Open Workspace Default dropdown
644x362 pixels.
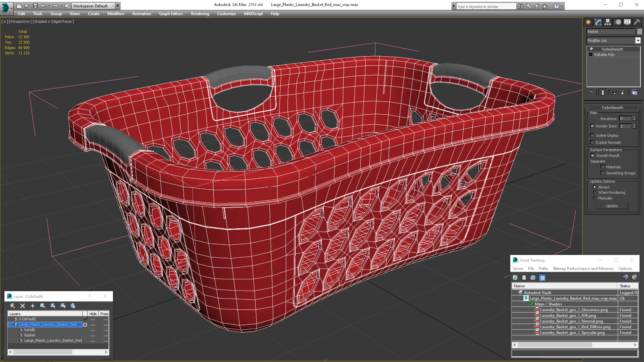[x=113, y=6]
